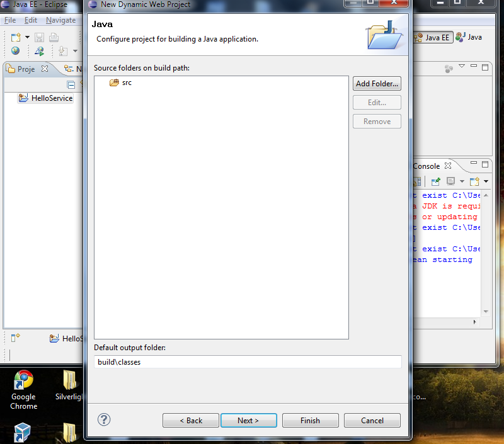504x444 pixels.
Task: Open the Navigate menu in Eclipse
Action: (x=60, y=20)
